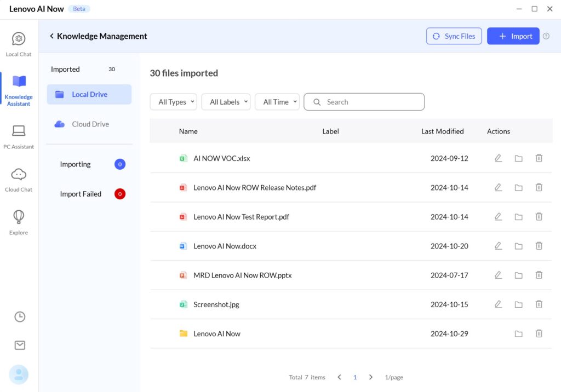This screenshot has height=392, width=561.
Task: Click the 2024-07-17 date cell
Action: point(449,275)
